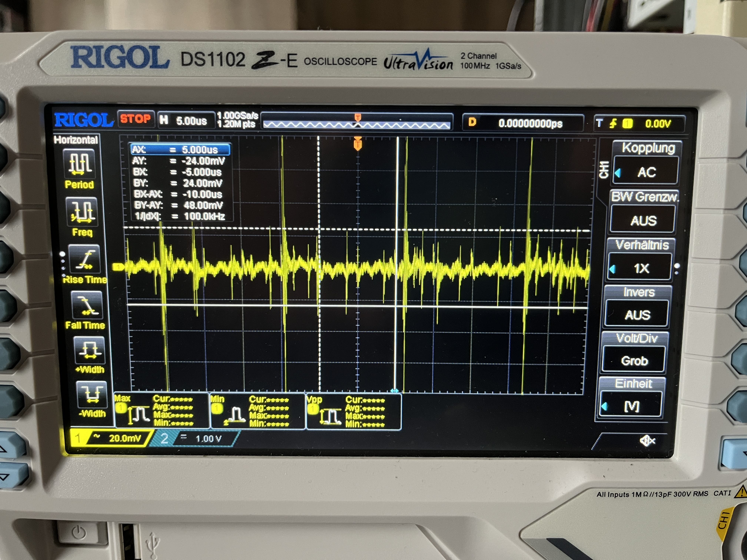The height and width of the screenshot is (560, 747).
Task: Open Kopplung AC coupling options
Action: click(646, 172)
